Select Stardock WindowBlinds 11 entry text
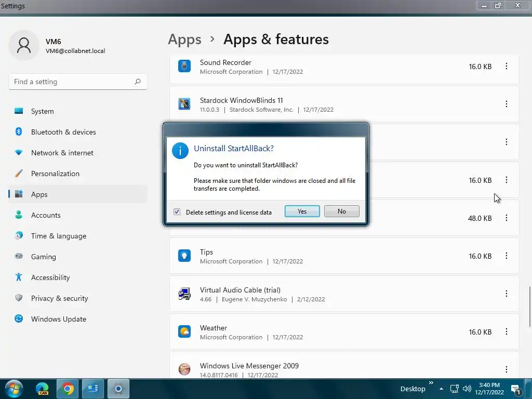Viewport: 532px width, 399px height. pyautogui.click(x=241, y=100)
